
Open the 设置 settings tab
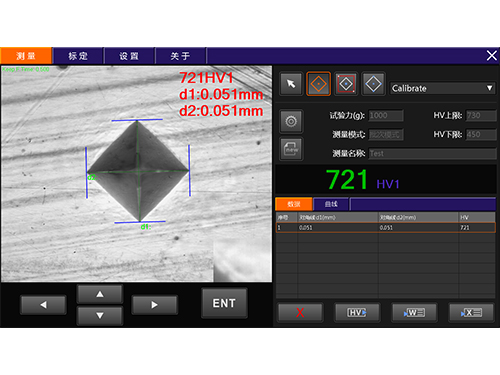pyautogui.click(x=129, y=56)
